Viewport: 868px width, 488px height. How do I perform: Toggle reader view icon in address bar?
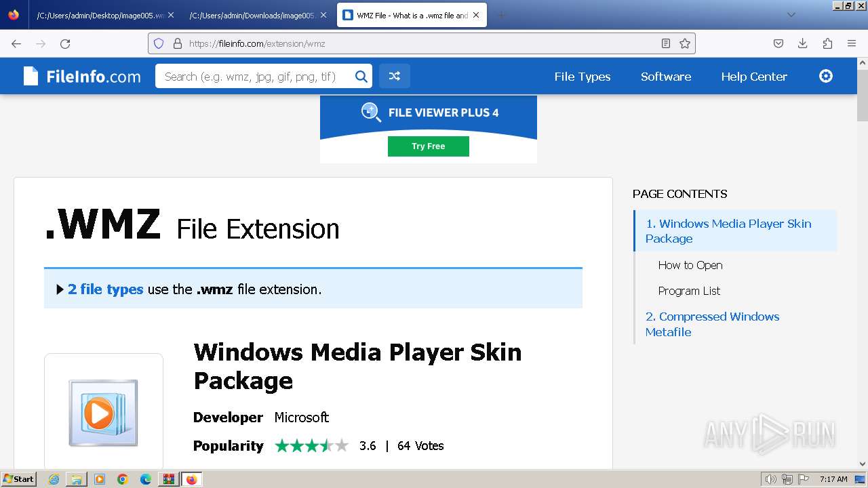(x=666, y=43)
